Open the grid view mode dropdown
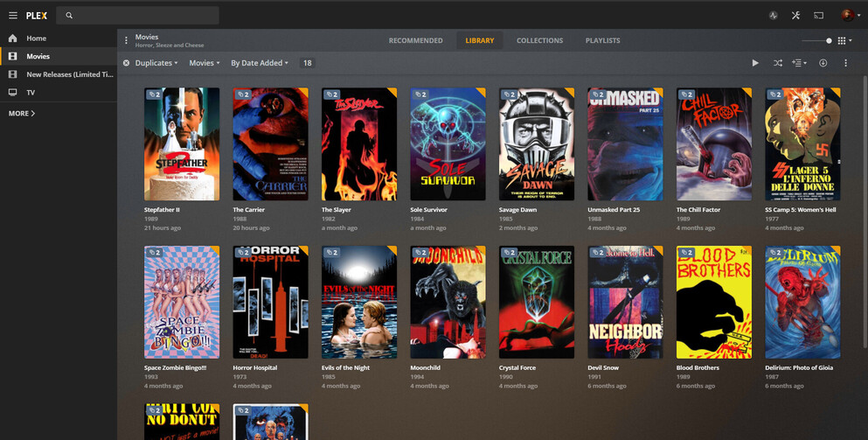868x440 pixels. 844,40
